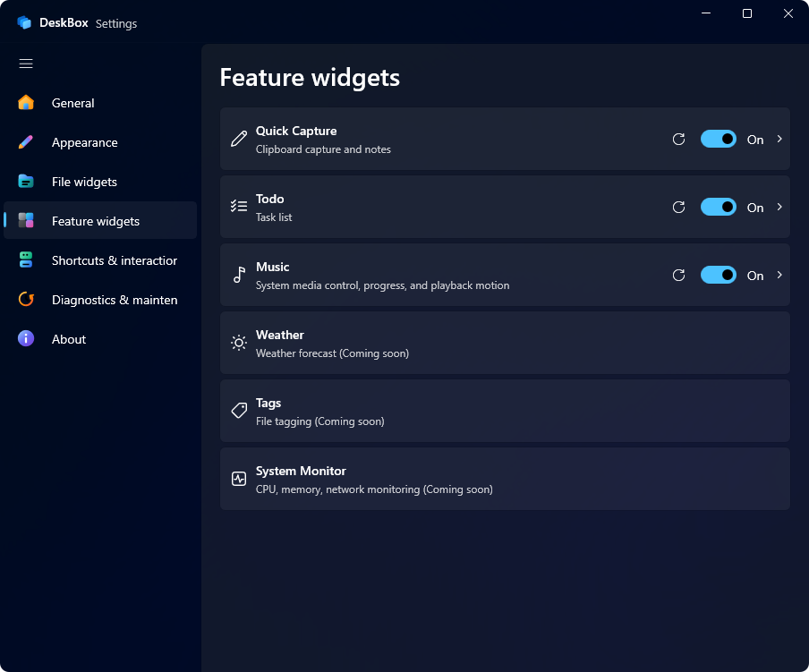Image resolution: width=809 pixels, height=672 pixels.
Task: Click the File widgets folder icon
Action: click(x=26, y=182)
